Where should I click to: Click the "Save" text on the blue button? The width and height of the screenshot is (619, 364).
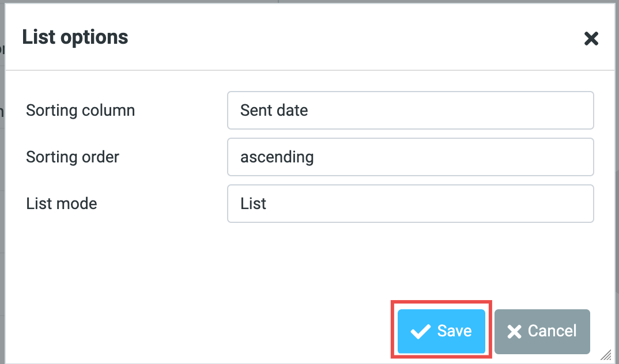click(x=454, y=331)
